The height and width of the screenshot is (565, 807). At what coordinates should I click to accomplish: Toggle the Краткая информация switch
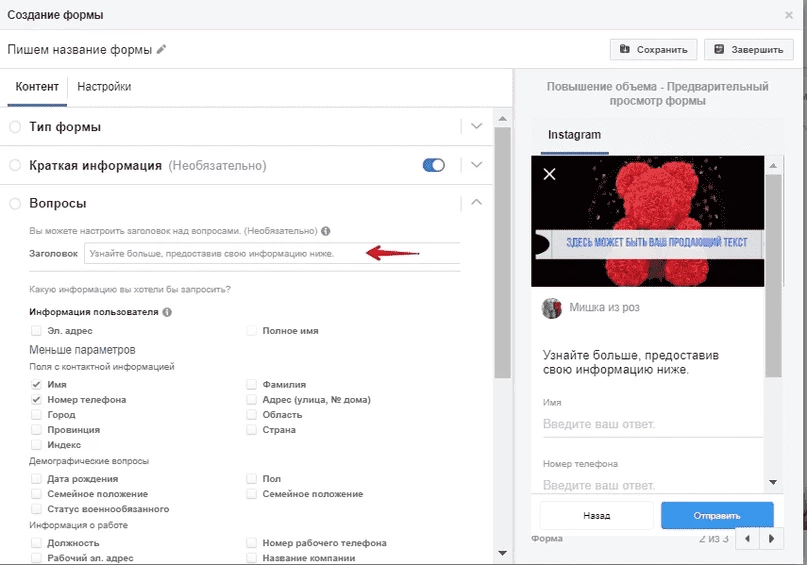(433, 165)
